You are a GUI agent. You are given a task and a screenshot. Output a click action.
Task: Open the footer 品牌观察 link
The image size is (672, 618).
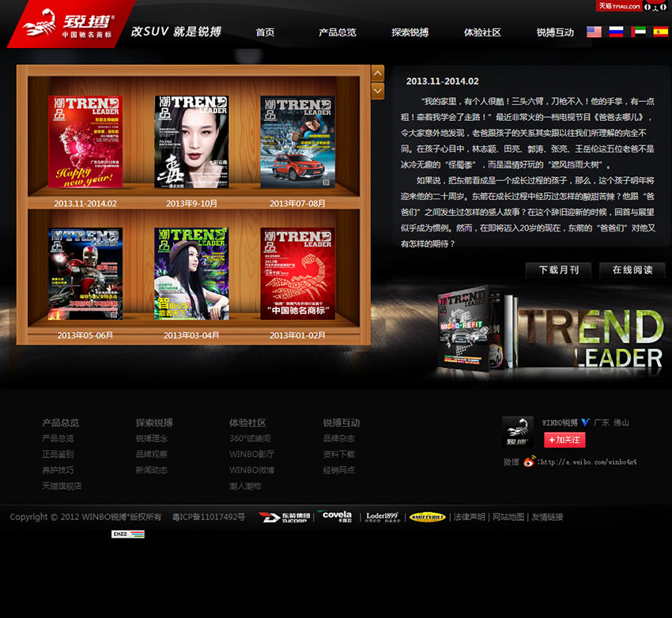152,454
